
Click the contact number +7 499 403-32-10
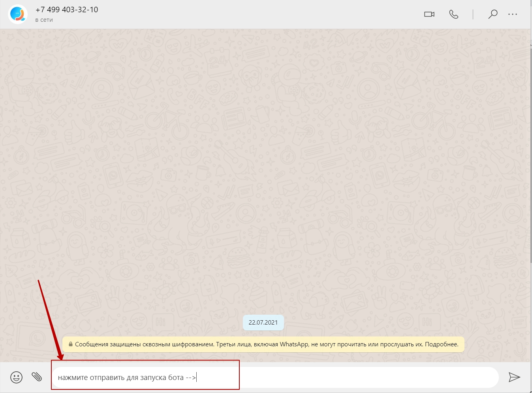[67, 10]
